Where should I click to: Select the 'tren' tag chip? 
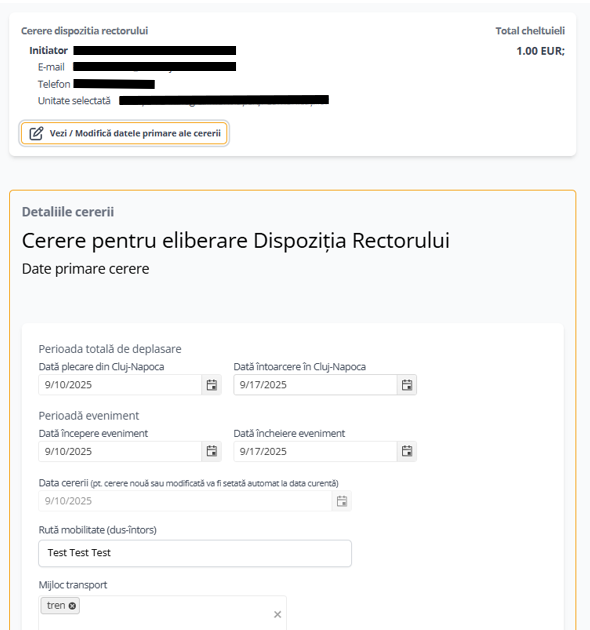coord(56,605)
